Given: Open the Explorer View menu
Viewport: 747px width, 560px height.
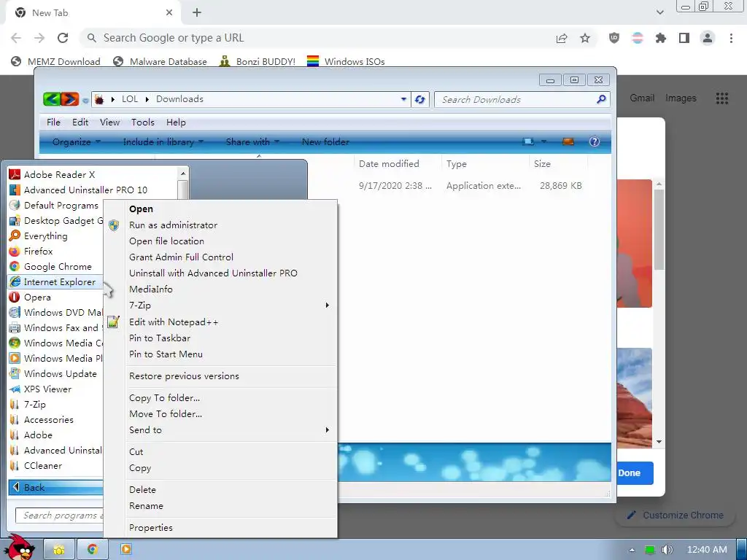Looking at the screenshot, I should (x=109, y=122).
